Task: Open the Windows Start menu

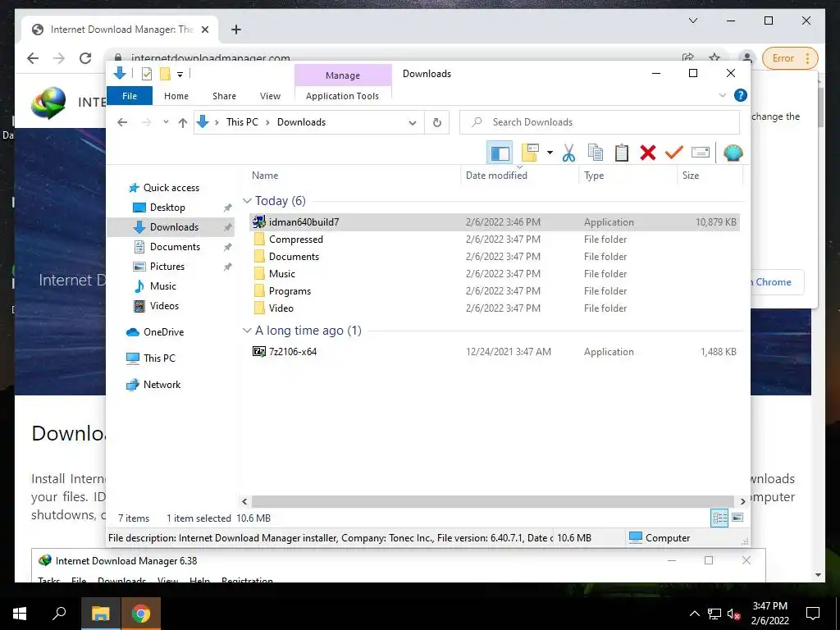Action: point(20,614)
